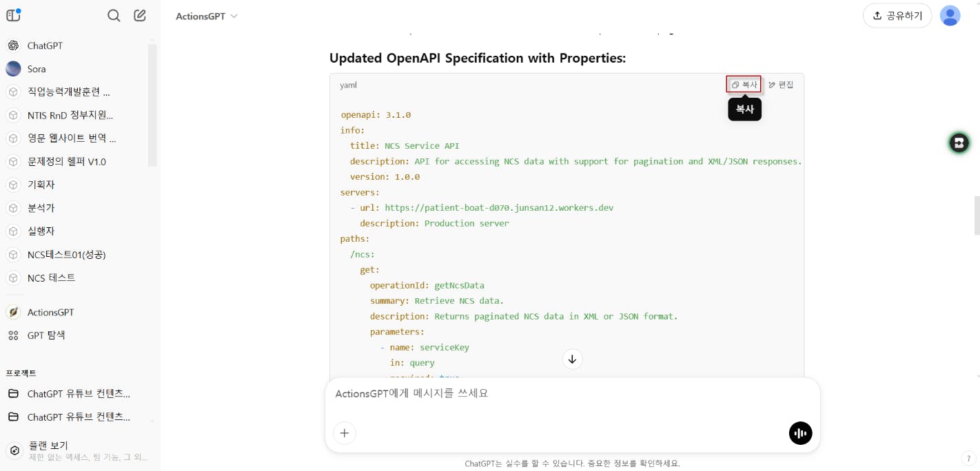Click the 플랜 보기 plan icon
The width and height of the screenshot is (980, 471).
coord(13,450)
